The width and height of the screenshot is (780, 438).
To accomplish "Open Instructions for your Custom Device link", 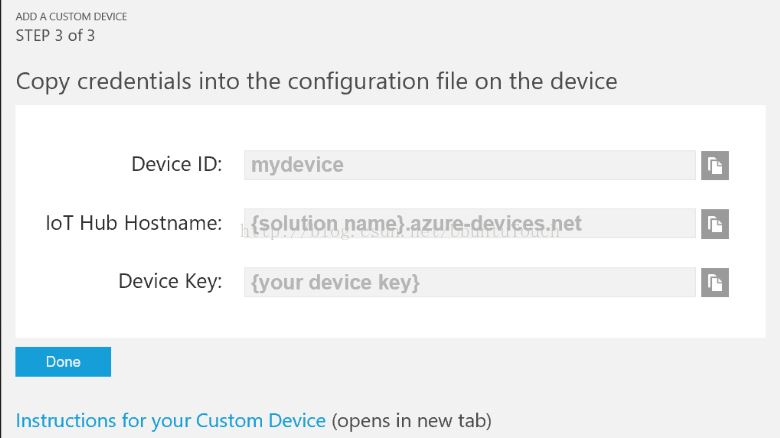I will 171,420.
